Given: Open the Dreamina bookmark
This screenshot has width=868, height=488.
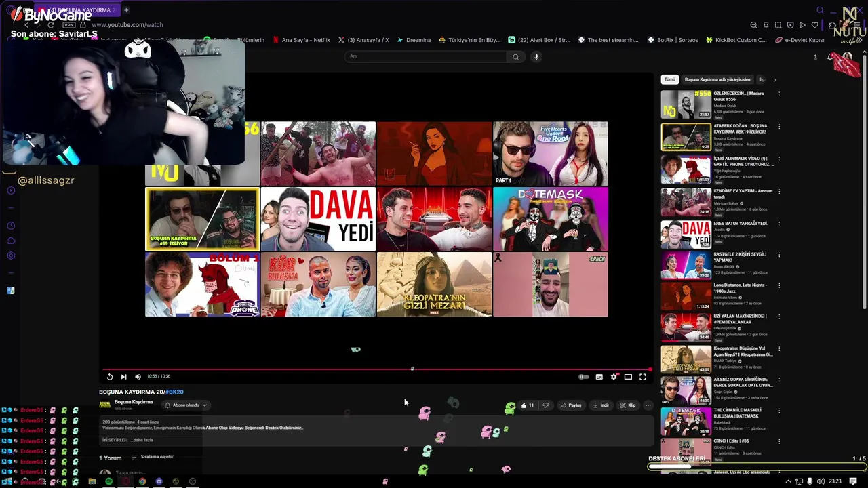Looking at the screenshot, I should coord(414,40).
